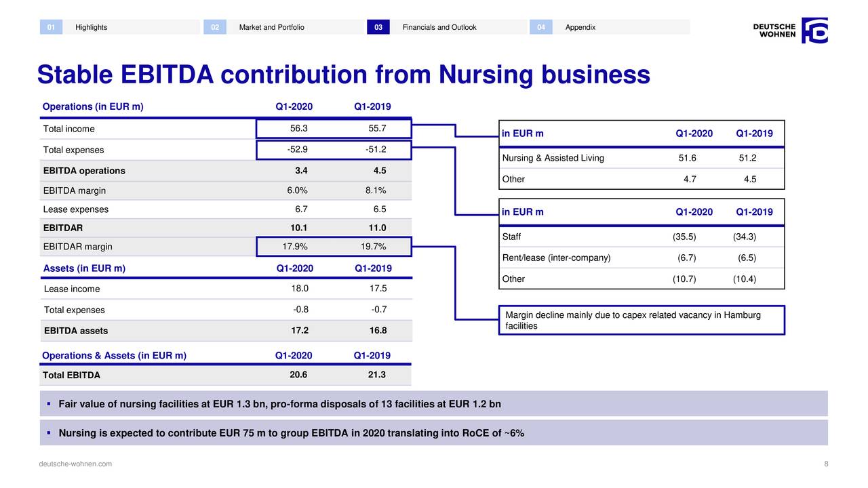Screen dimensions: 868x488
Task: Click EBITDA assets value 17.2
Action: [299, 331]
